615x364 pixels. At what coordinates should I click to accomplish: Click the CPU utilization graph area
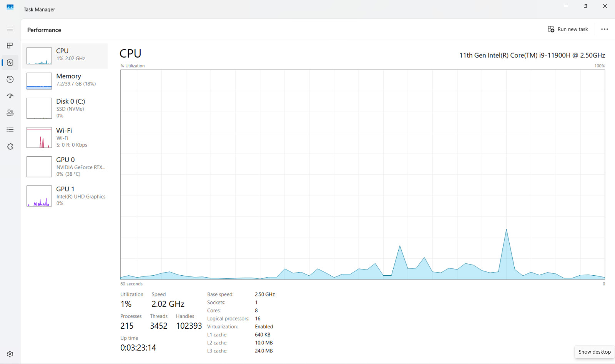(362, 174)
